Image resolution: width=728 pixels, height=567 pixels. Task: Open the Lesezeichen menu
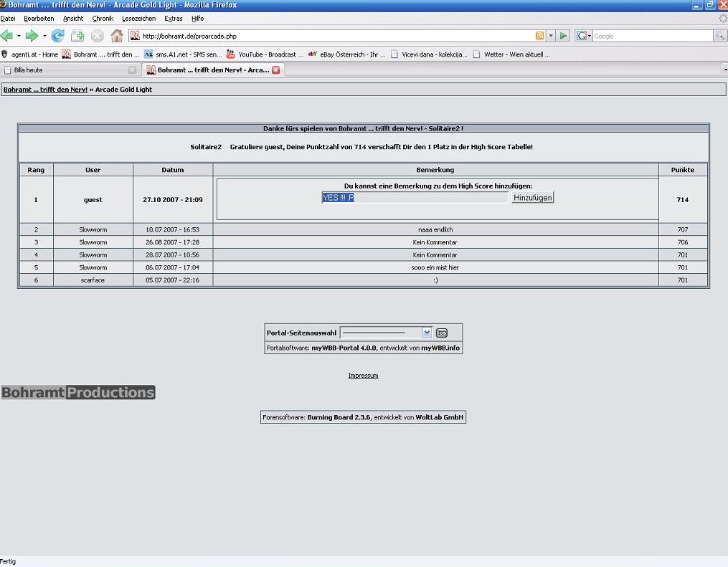click(x=138, y=19)
